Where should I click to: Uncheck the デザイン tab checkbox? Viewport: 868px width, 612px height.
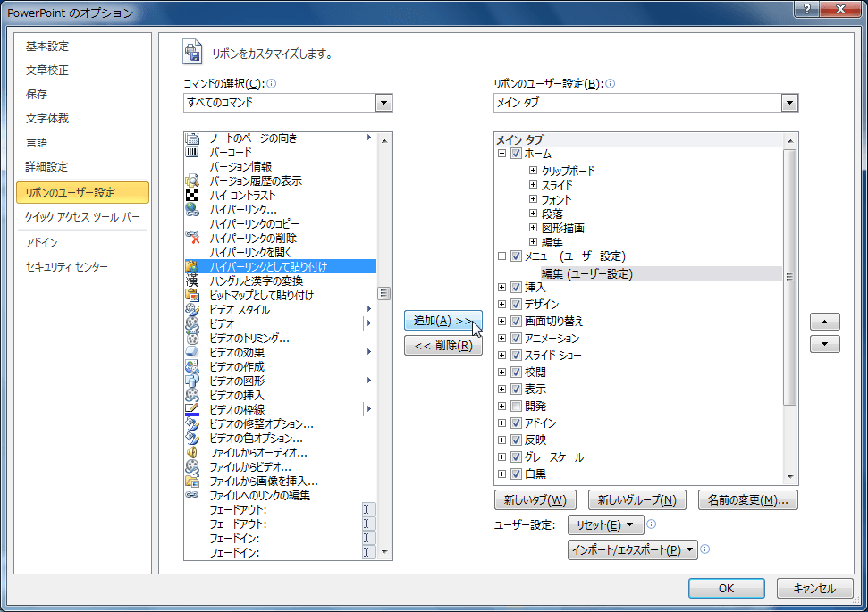click(516, 305)
